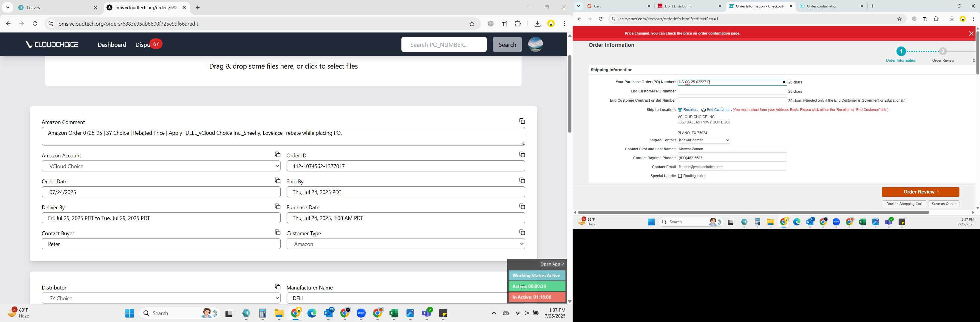The width and height of the screenshot is (980, 322).
Task: Switch to the Cart tab
Action: click(618, 6)
